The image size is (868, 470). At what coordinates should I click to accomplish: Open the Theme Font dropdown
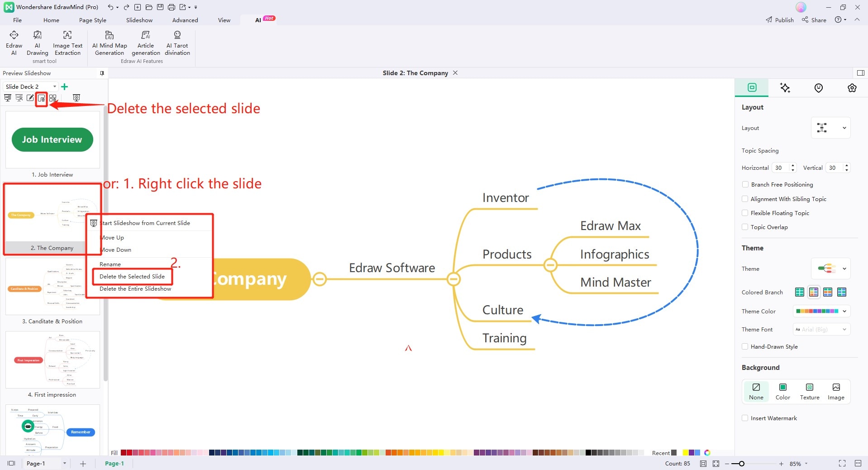click(821, 329)
